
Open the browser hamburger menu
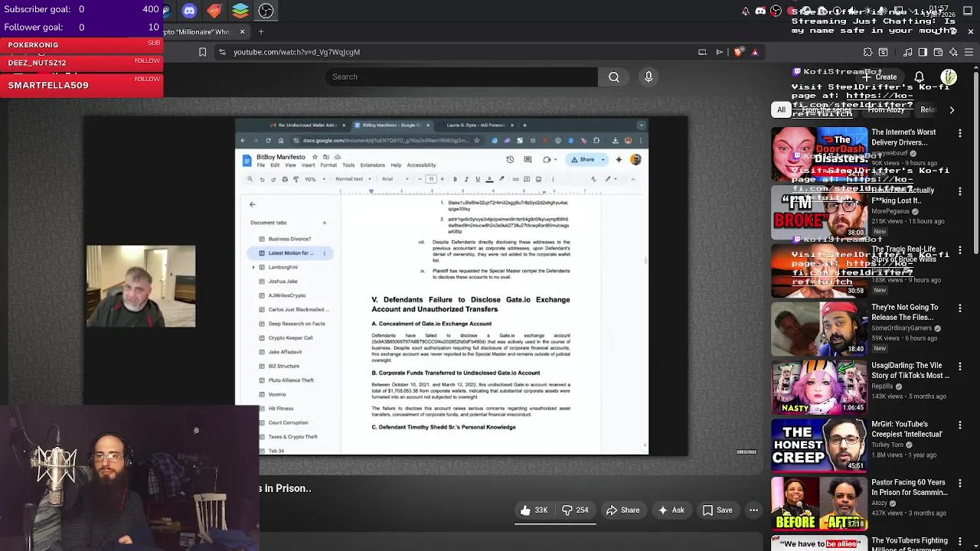969,52
